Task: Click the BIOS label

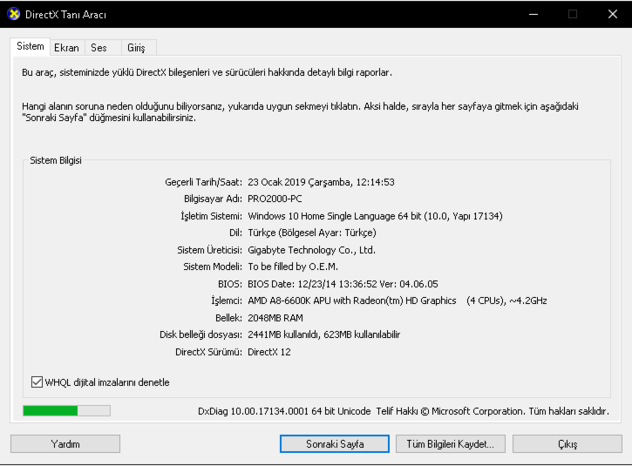Action: point(230,284)
